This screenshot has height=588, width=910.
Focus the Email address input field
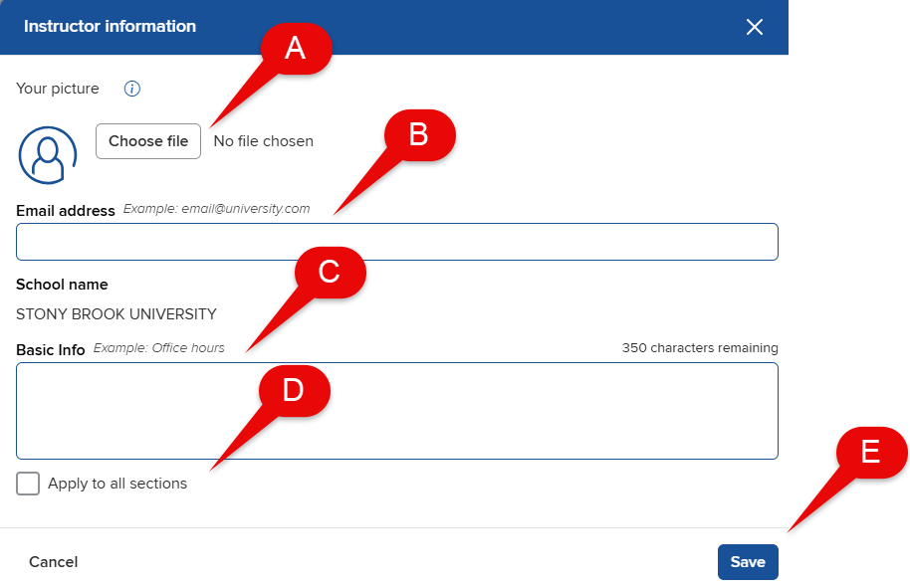pyautogui.click(x=396, y=242)
